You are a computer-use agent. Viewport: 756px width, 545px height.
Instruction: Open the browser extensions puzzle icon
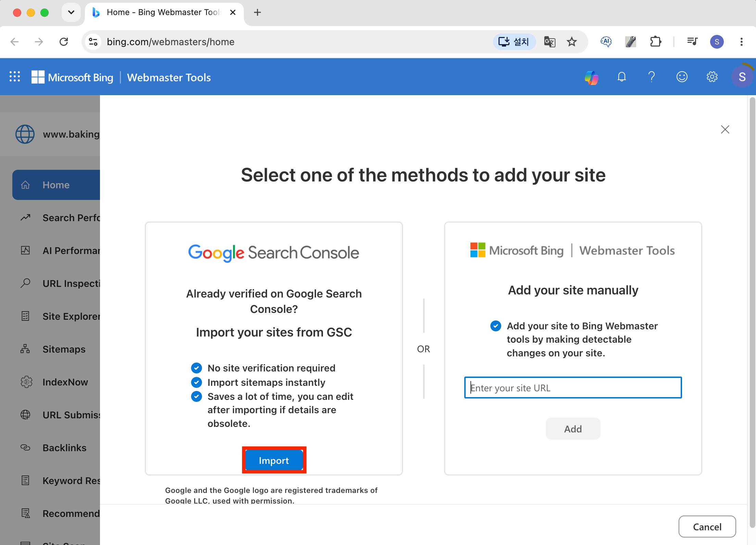pos(655,42)
